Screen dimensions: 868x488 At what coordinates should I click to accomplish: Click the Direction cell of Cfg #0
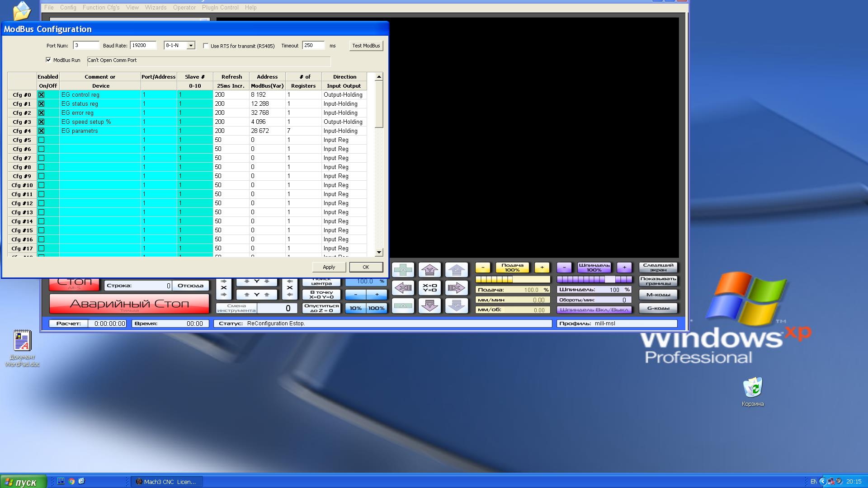coord(343,95)
